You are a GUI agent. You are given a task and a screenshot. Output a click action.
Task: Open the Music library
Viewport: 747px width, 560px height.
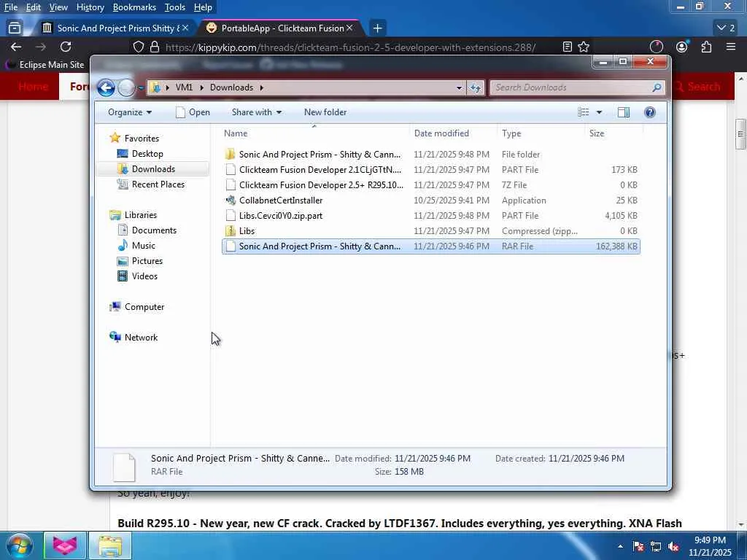click(x=143, y=246)
